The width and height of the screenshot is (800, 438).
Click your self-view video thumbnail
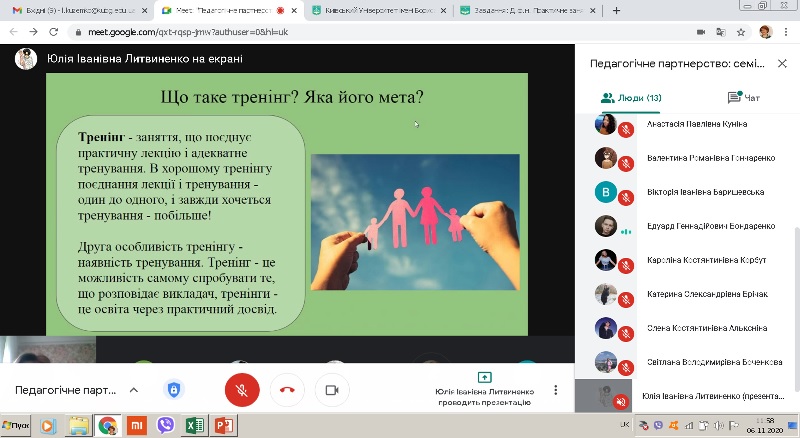point(48,350)
